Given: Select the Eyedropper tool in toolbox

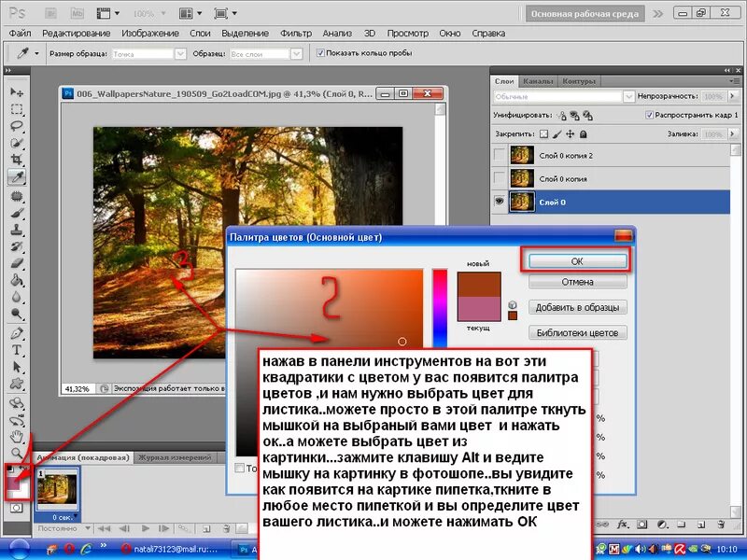Looking at the screenshot, I should click(x=17, y=177).
